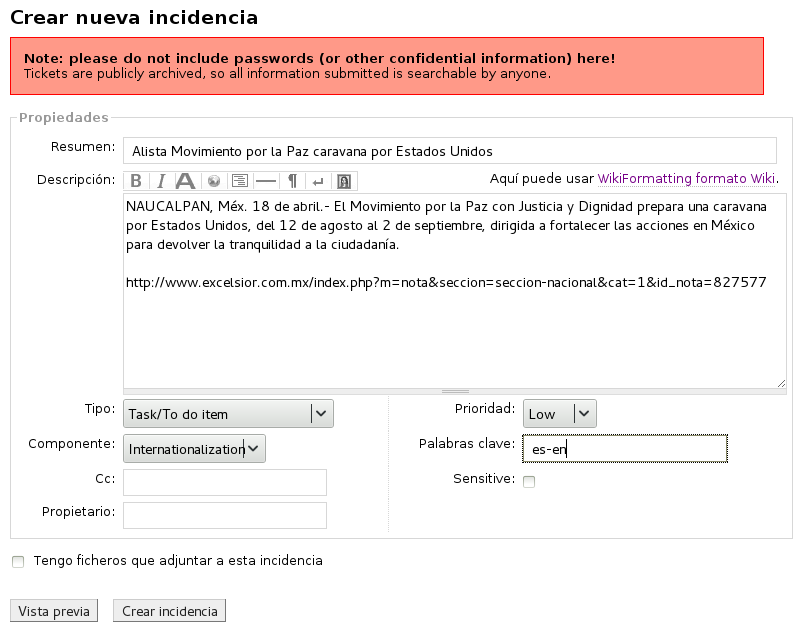Image resolution: width=805 pixels, height=629 pixels.
Task: Insert a link with the globe icon
Action: (214, 181)
